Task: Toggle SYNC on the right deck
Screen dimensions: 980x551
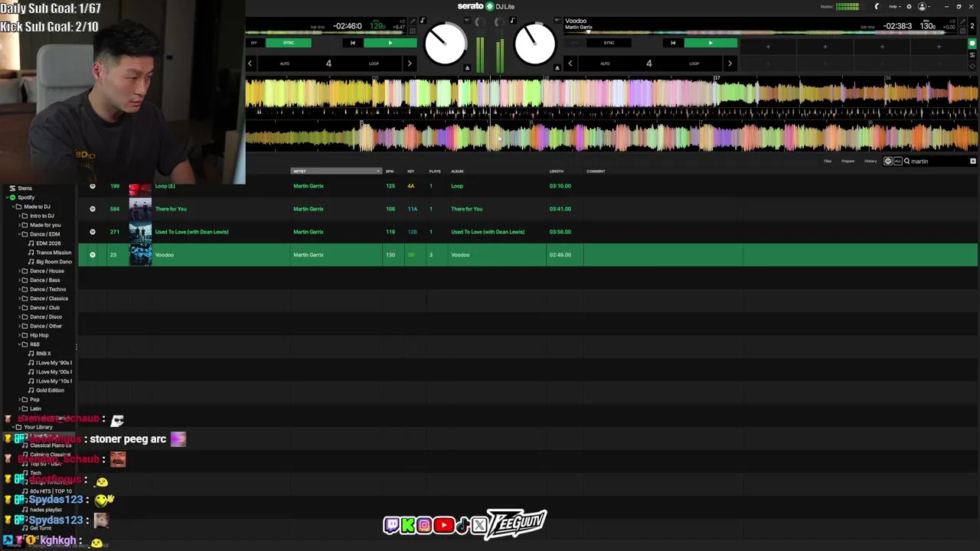Action: (609, 43)
